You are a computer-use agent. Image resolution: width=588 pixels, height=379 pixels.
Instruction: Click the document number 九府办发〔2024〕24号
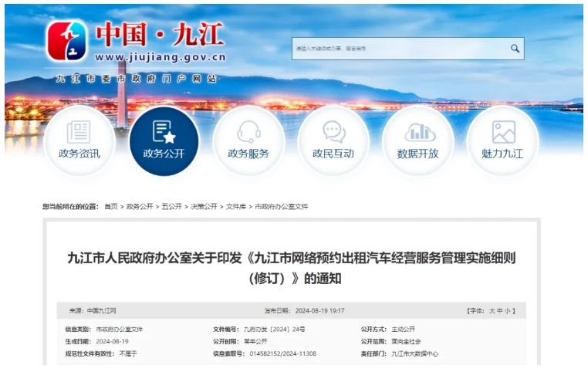pyautogui.click(x=274, y=329)
